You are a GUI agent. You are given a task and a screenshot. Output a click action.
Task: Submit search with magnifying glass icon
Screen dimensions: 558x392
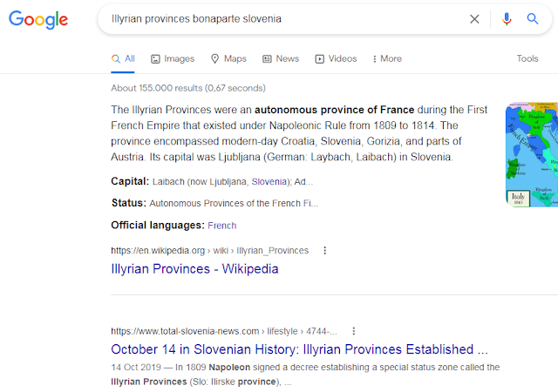(533, 18)
